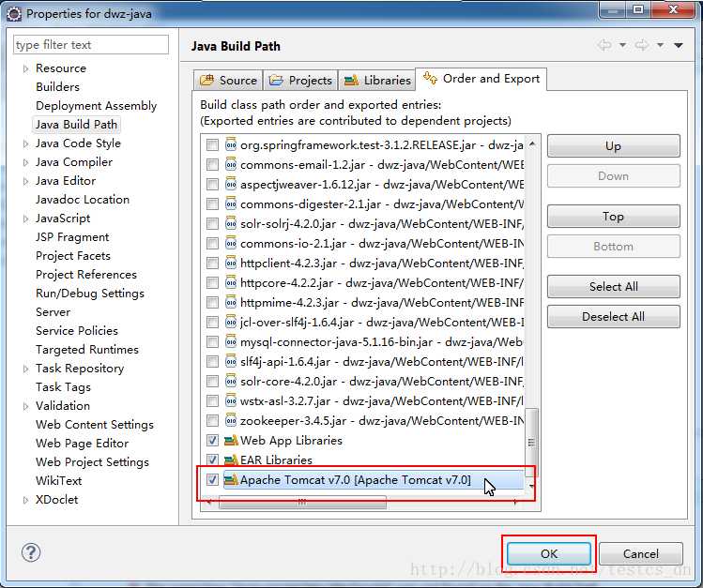Click library icon of Apache Tomcat v7.0
The height and width of the screenshot is (588, 703).
[x=231, y=480]
